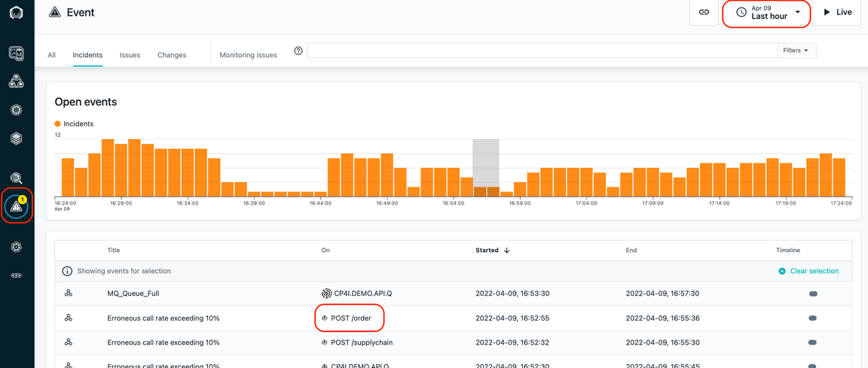Switch to the All tab

click(51, 55)
